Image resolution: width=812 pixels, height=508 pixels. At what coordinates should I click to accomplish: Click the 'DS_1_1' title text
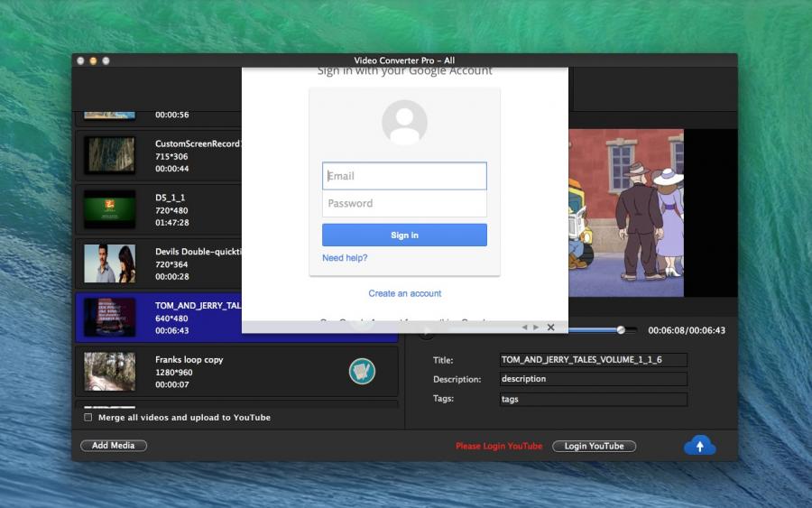click(x=170, y=198)
